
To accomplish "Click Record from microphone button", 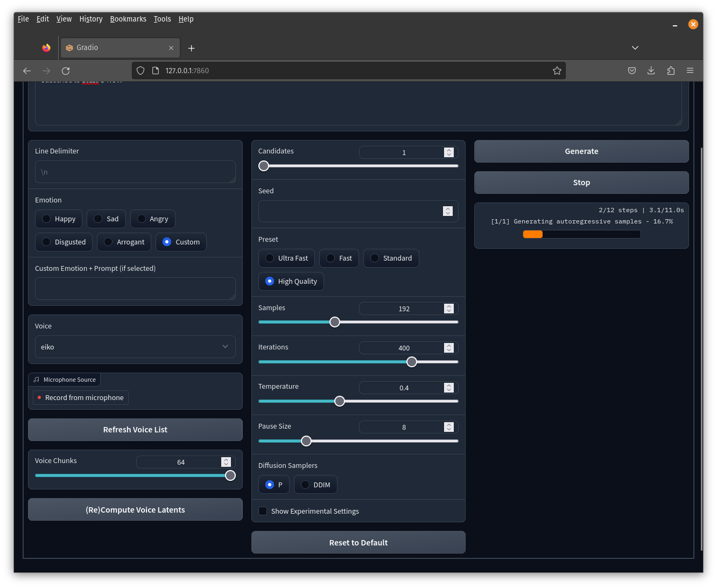I will tap(81, 397).
